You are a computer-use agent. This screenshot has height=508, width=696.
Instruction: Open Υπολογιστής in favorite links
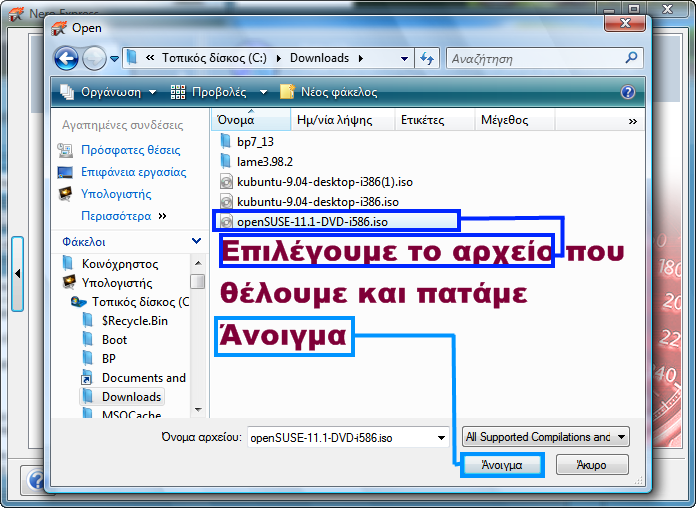click(116, 194)
